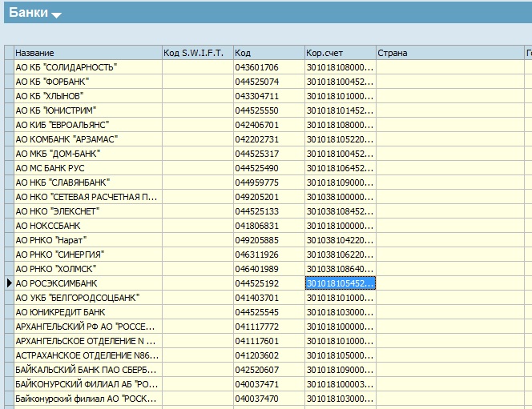Sort by Код S.W.I.F.T. column header
532x409 pixels.
pos(198,53)
